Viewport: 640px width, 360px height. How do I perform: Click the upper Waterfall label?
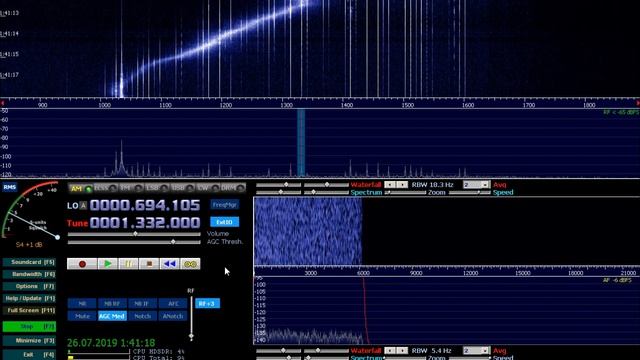coord(366,185)
